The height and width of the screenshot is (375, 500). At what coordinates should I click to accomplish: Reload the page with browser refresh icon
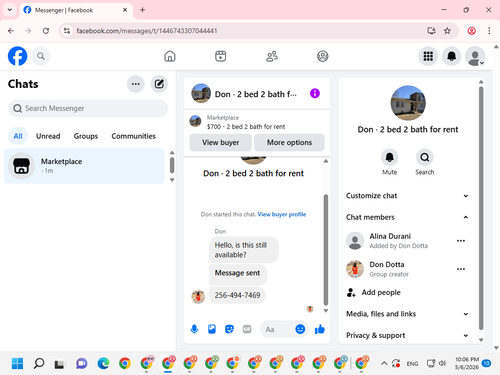tap(46, 31)
